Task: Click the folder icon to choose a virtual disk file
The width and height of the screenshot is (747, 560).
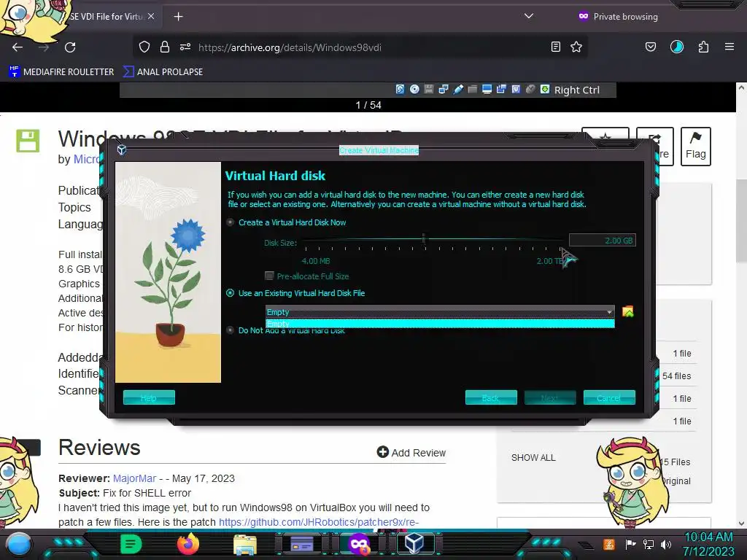Action: pos(628,312)
